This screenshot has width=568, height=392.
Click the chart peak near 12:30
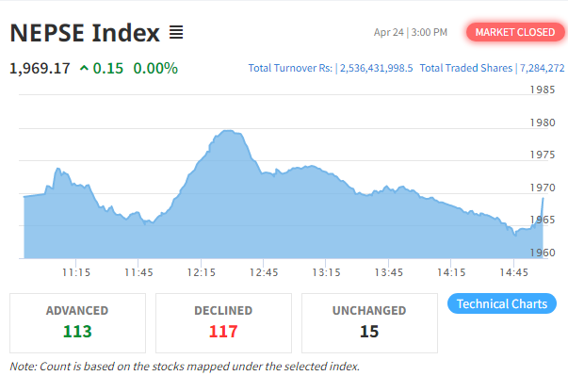[228, 131]
